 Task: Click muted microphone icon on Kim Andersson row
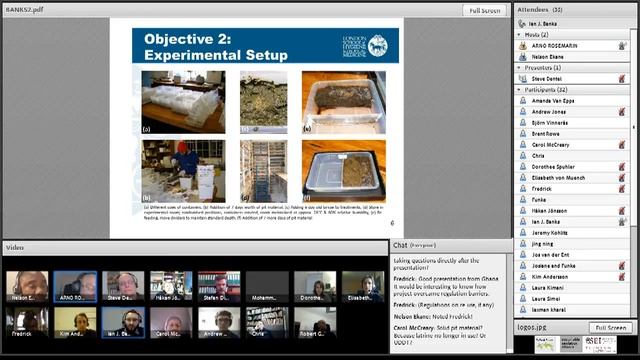(622, 277)
